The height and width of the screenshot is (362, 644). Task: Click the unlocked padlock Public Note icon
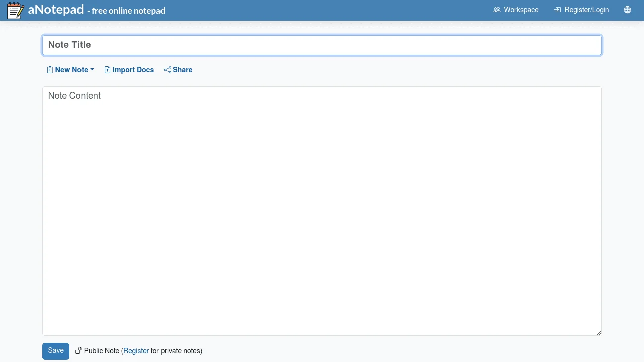(78, 350)
